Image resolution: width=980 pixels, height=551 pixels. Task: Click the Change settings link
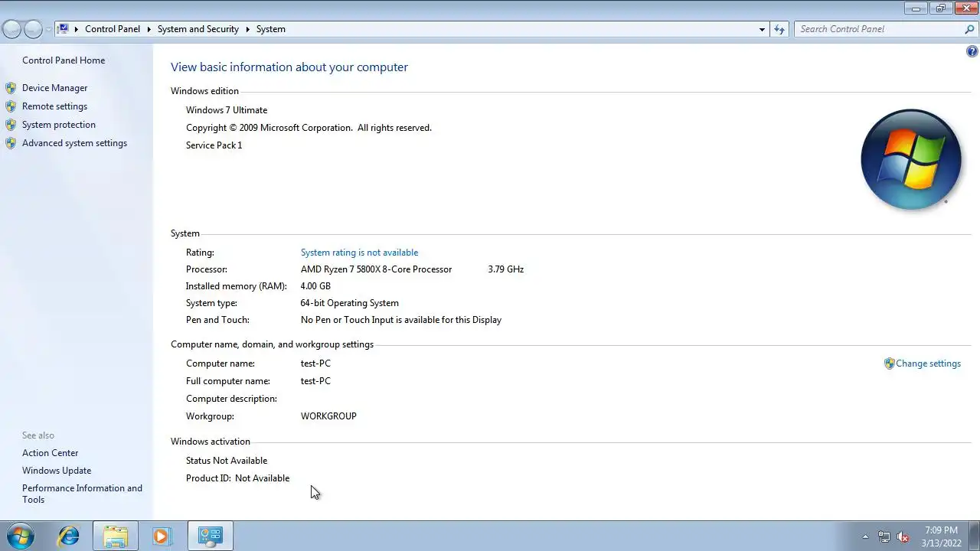tap(928, 364)
